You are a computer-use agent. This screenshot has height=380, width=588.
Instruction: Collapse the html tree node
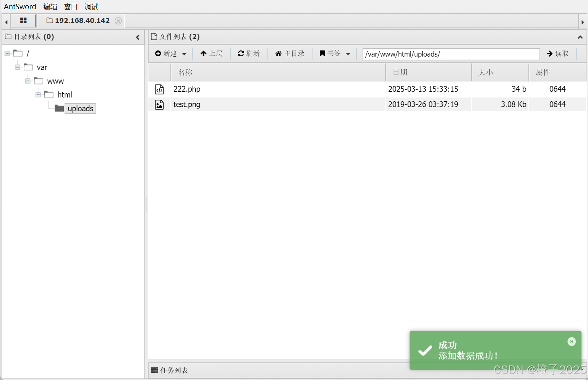pos(38,94)
